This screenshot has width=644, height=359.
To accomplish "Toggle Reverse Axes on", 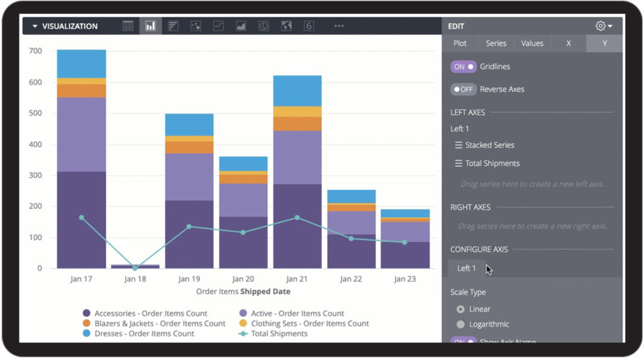I will click(x=464, y=89).
